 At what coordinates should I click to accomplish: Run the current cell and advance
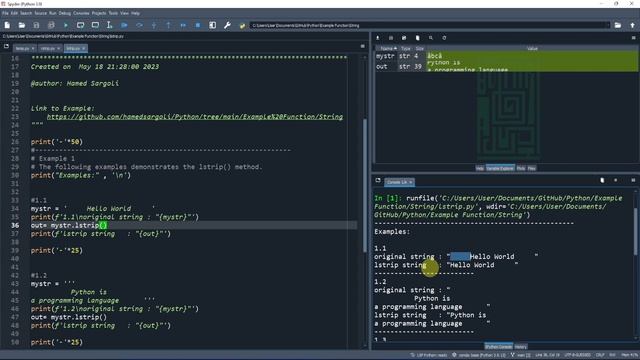[x=95, y=25]
